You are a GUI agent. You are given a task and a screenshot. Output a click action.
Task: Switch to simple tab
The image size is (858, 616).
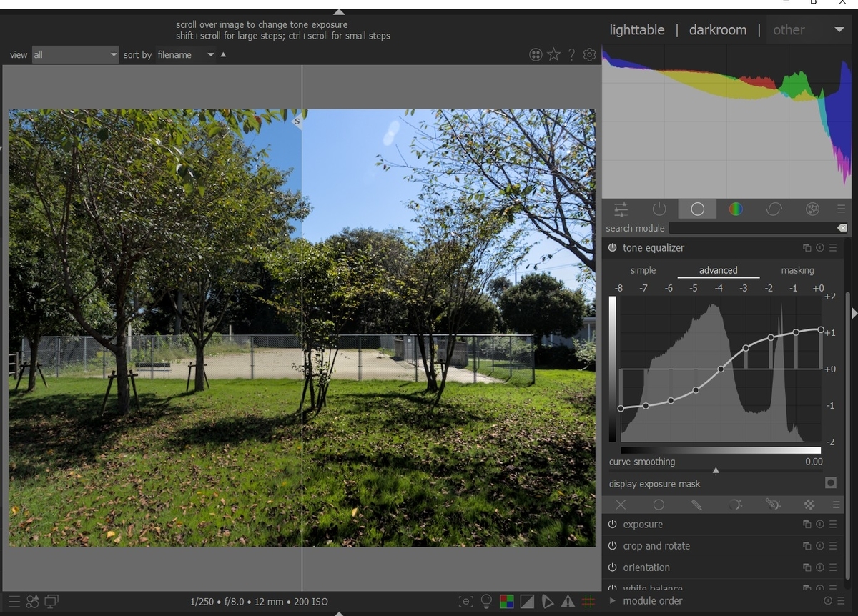[643, 270]
